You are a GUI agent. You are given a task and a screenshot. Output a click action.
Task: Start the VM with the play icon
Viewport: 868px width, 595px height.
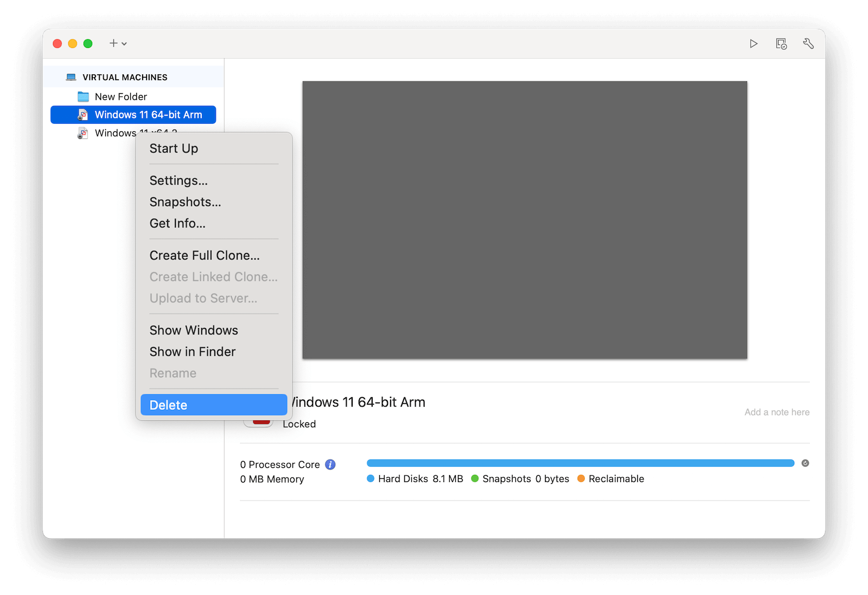click(x=754, y=43)
